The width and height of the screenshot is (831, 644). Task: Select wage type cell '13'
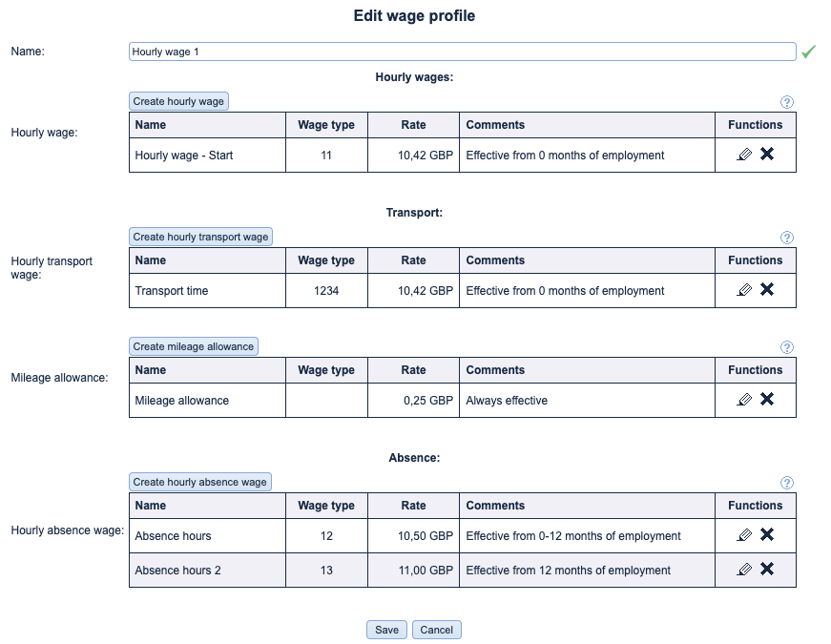tap(326, 571)
